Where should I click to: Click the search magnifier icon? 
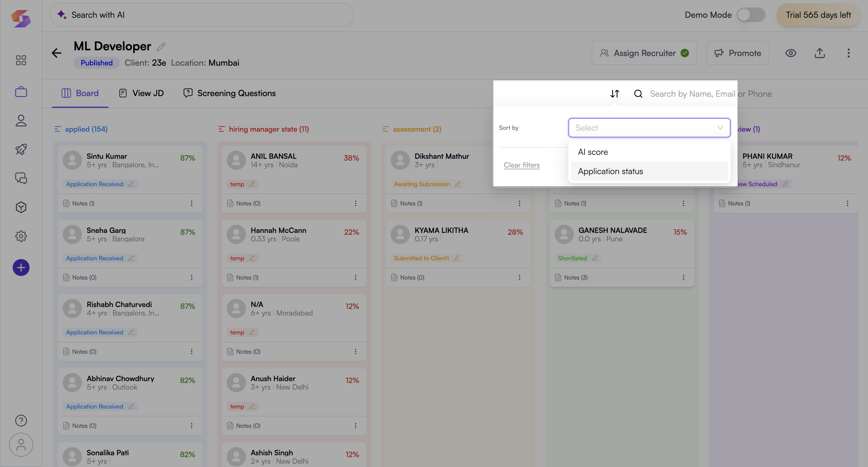tap(638, 94)
